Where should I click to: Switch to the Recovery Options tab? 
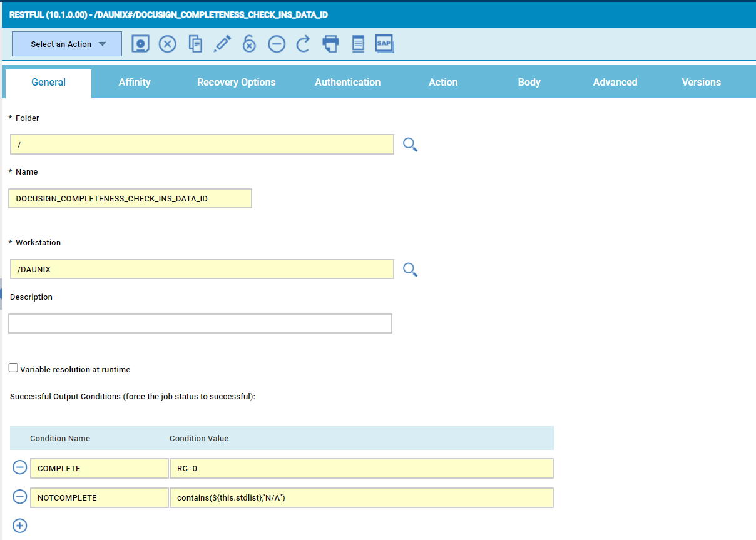point(236,83)
